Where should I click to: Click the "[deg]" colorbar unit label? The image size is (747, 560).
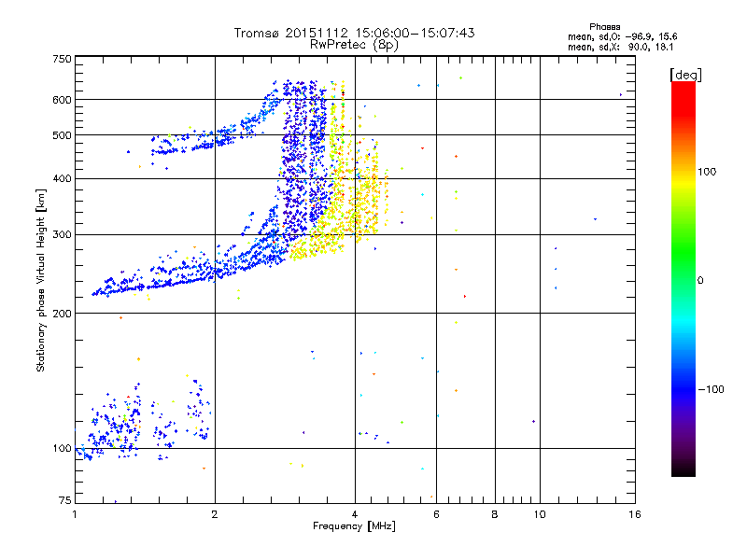tap(685, 75)
